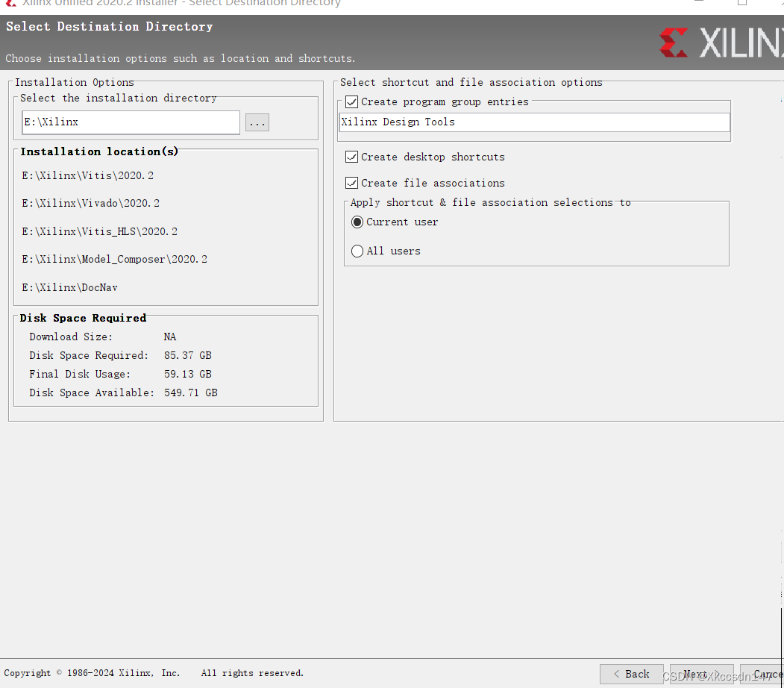Proceed with the Next button

[701, 674]
